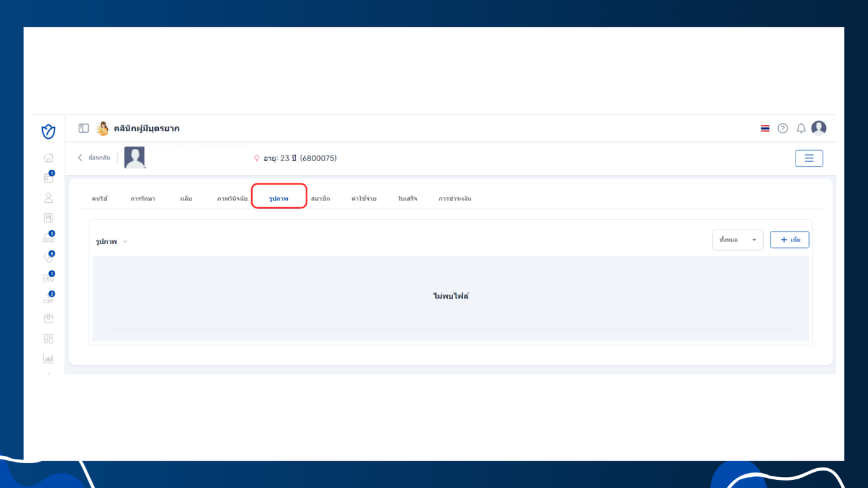
Task: Open the Home icon in the sidebar
Action: coord(48,158)
